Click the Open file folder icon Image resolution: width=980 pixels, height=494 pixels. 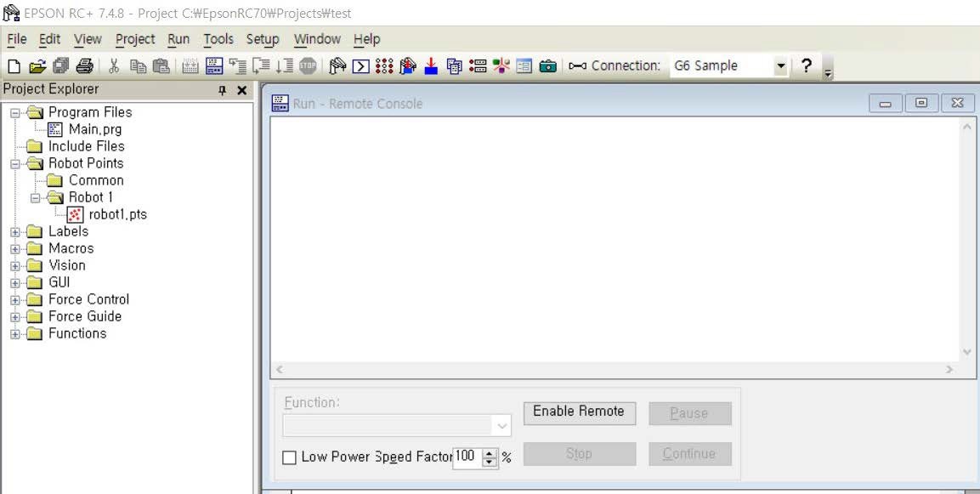coord(37,65)
